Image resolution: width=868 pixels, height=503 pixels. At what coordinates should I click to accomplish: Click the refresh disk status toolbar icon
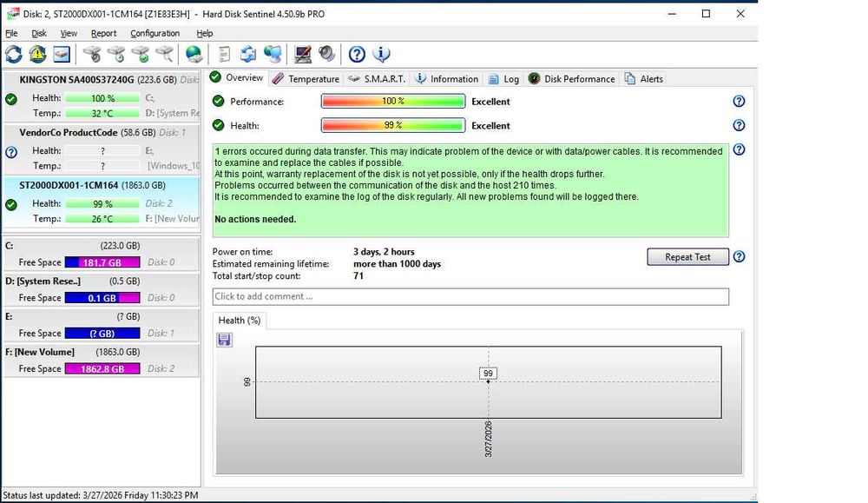(14, 54)
